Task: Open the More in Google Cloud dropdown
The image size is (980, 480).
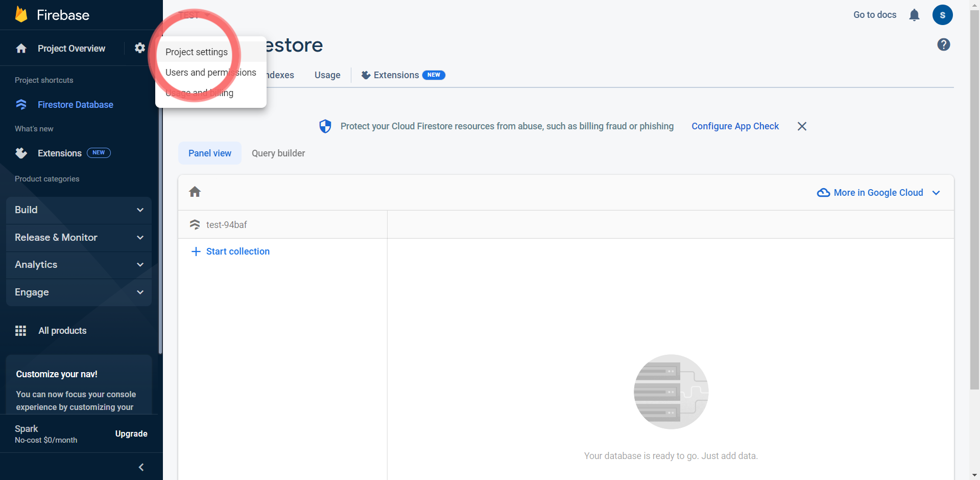Action: (x=879, y=193)
